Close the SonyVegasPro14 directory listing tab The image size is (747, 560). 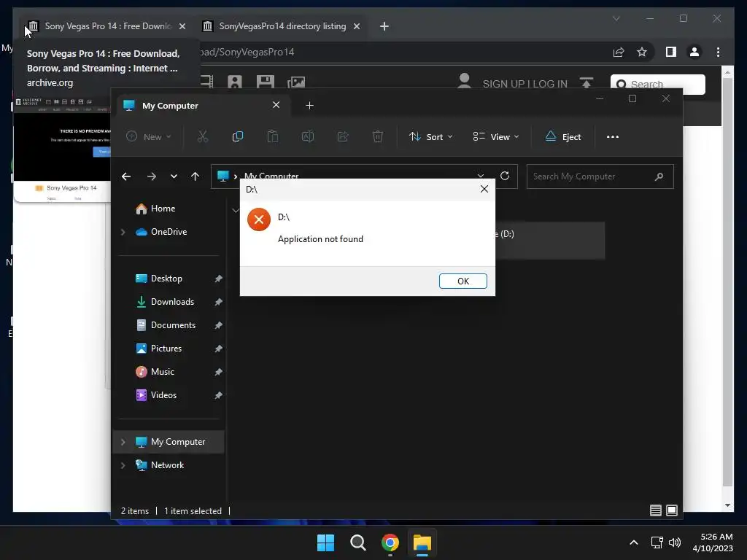pos(356,27)
